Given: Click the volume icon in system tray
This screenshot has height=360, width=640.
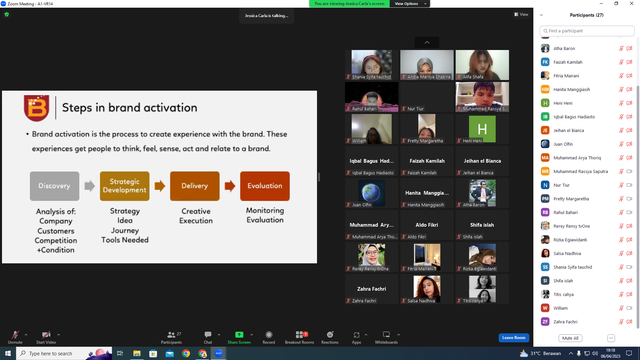Looking at the screenshot, I should (x=595, y=353).
